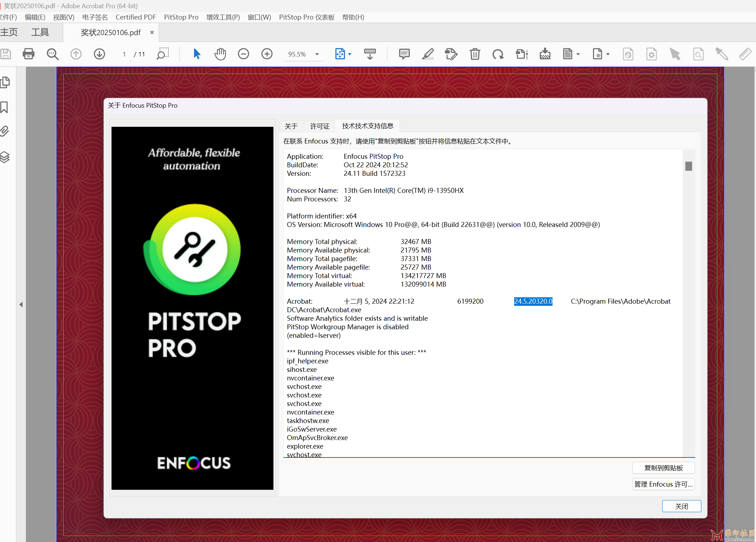Open the page thumbnails panel icon
This screenshot has width=756, height=542.
coord(5,82)
